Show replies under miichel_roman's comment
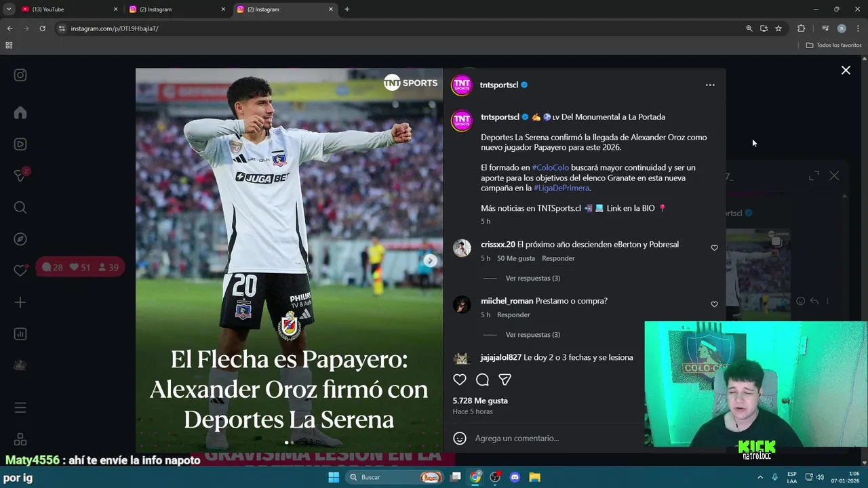The width and height of the screenshot is (868, 488). point(533,335)
